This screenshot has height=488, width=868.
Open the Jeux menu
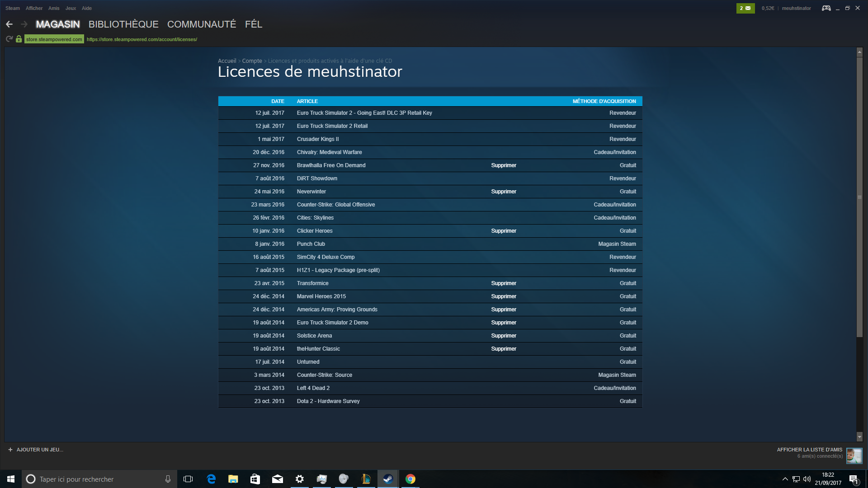pyautogui.click(x=71, y=8)
